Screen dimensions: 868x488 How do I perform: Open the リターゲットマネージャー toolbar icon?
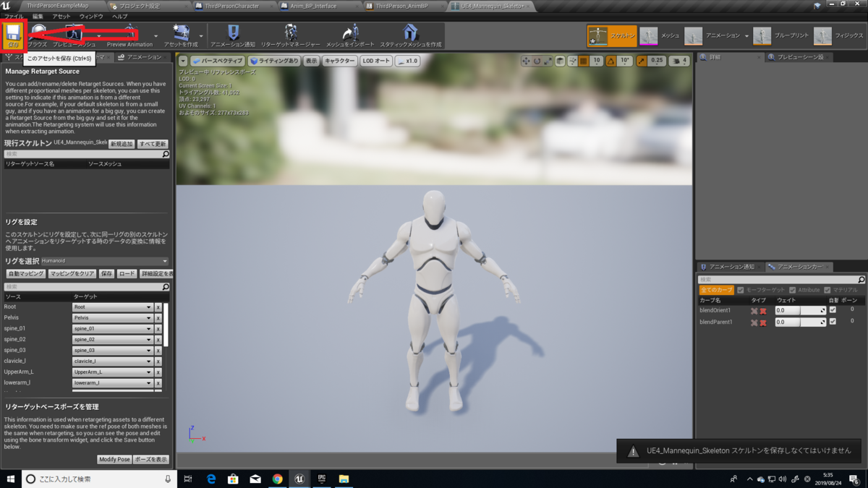coord(290,33)
